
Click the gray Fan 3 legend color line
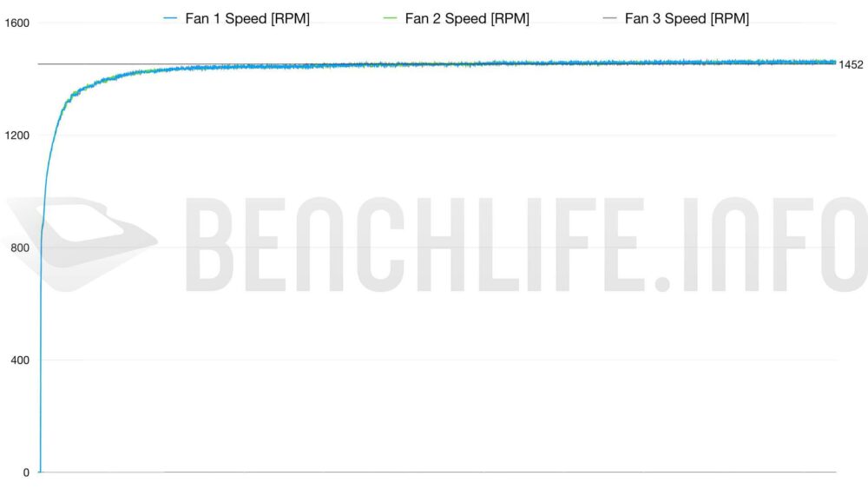609,18
